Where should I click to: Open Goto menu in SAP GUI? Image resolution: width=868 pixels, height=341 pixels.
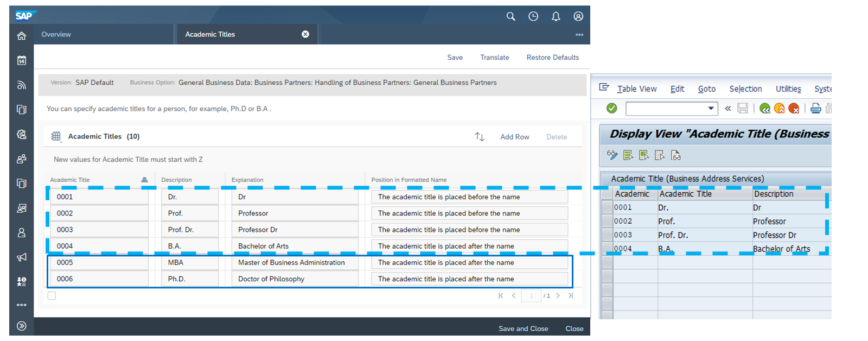click(706, 89)
